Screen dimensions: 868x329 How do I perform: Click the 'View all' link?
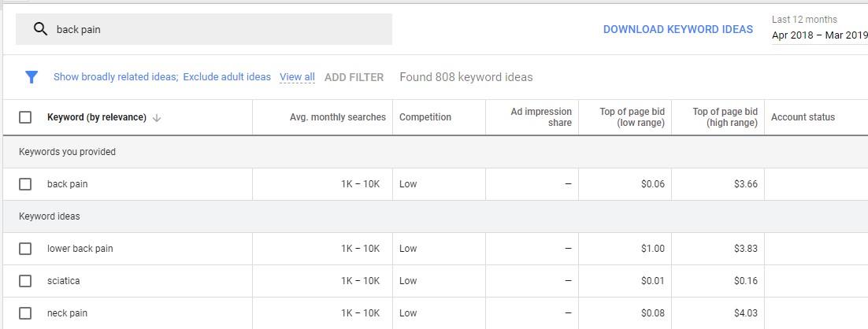tap(297, 77)
